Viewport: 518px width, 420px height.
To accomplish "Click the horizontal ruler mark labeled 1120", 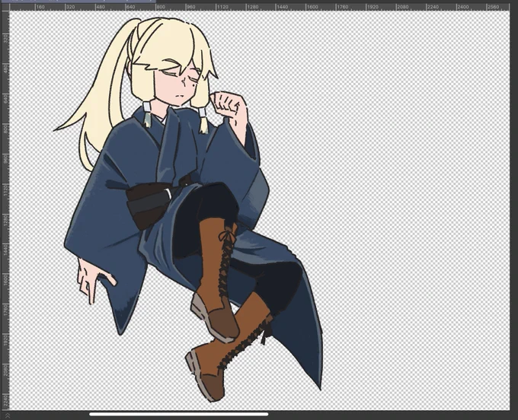I will 222,7.
